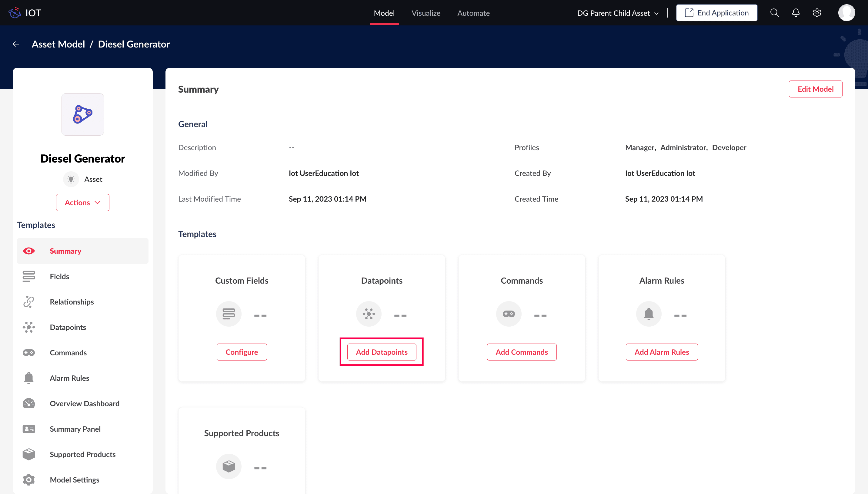This screenshot has width=868, height=494.
Task: Click the back arrow beside Asset Model
Action: tap(16, 44)
